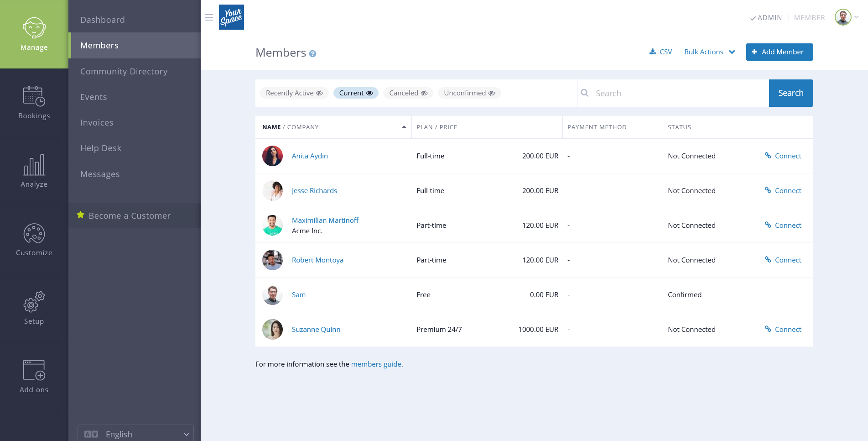
Task: Open the Community Directory menu item
Action: pos(124,71)
